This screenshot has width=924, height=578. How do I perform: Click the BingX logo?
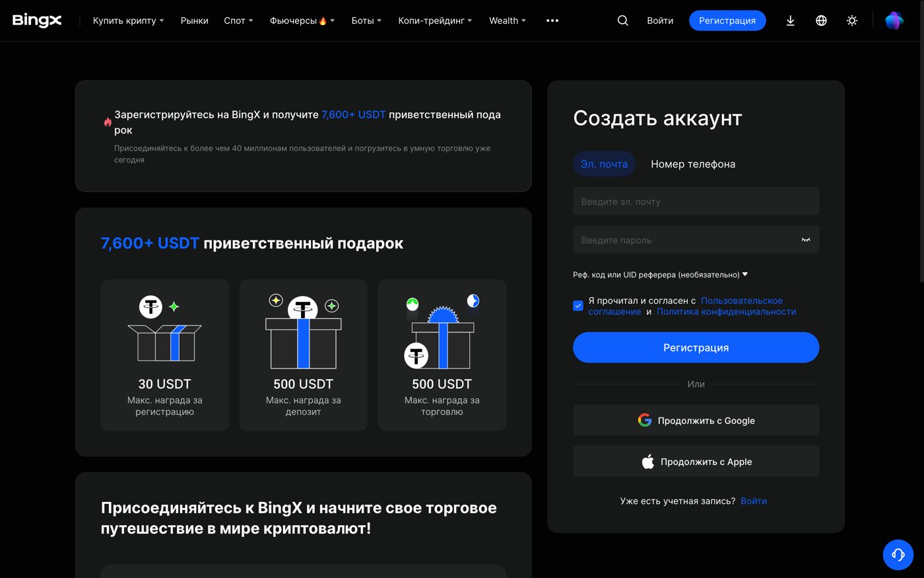[x=37, y=20]
